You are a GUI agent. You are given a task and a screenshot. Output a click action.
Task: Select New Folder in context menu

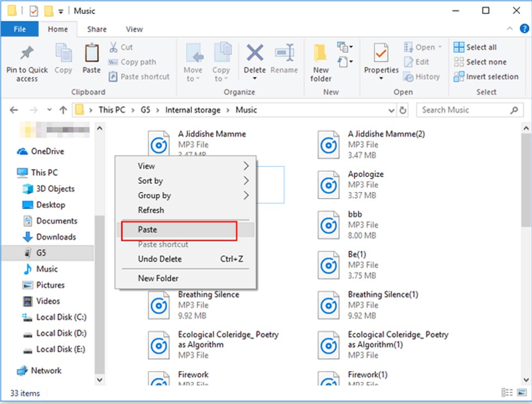(158, 278)
